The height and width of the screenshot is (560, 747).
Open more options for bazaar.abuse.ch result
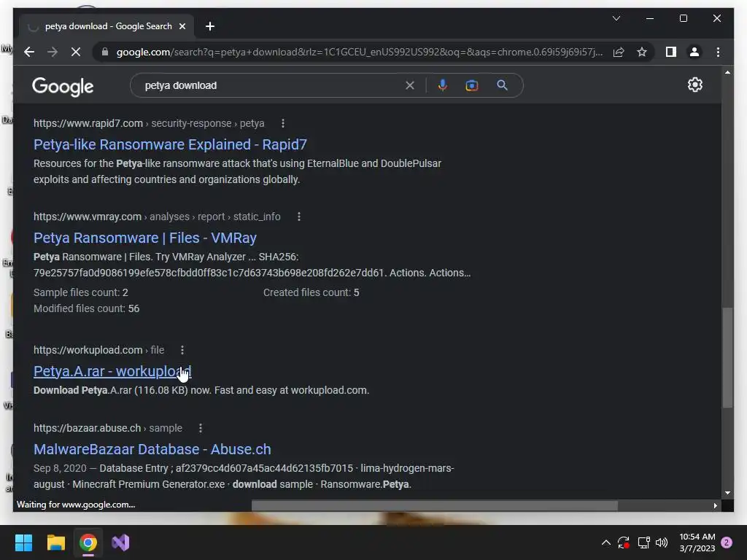pos(200,428)
